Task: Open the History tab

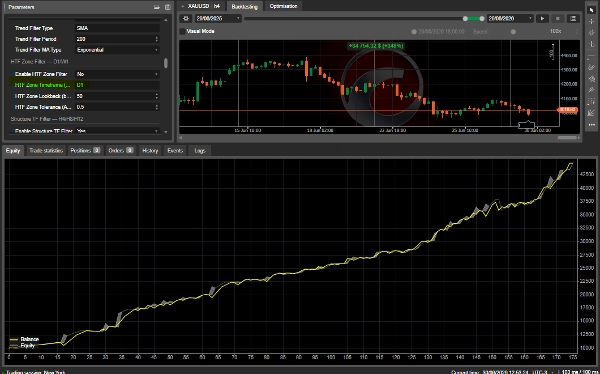Action: click(150, 150)
